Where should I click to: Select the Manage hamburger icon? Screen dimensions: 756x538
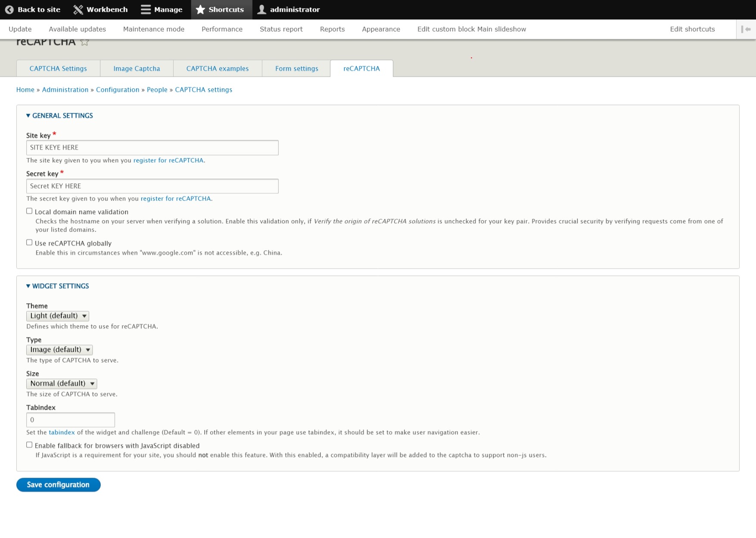(x=145, y=9)
